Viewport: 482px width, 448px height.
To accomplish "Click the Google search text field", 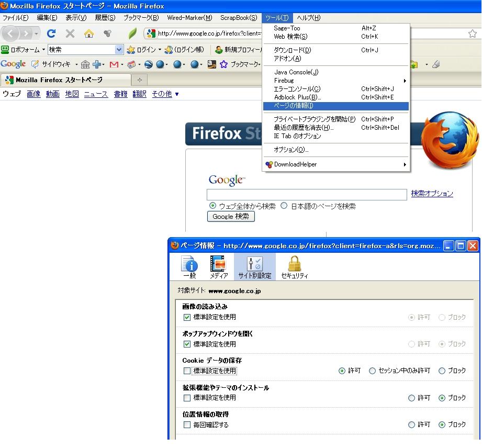I will pos(307,195).
